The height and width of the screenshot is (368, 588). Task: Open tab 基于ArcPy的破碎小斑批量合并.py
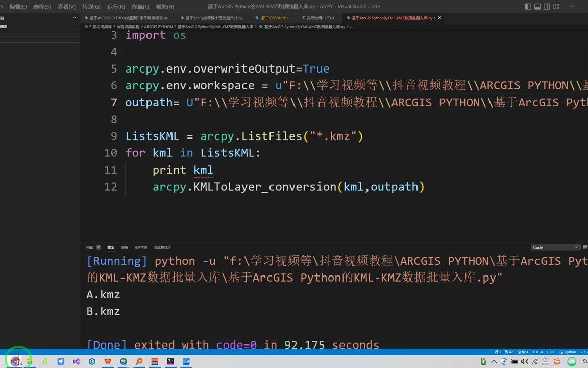coord(214,18)
